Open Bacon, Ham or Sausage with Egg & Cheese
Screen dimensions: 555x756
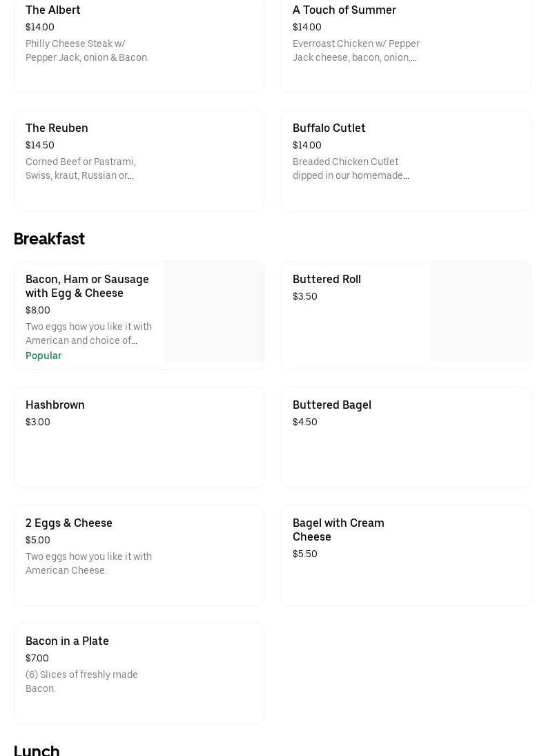point(87,286)
